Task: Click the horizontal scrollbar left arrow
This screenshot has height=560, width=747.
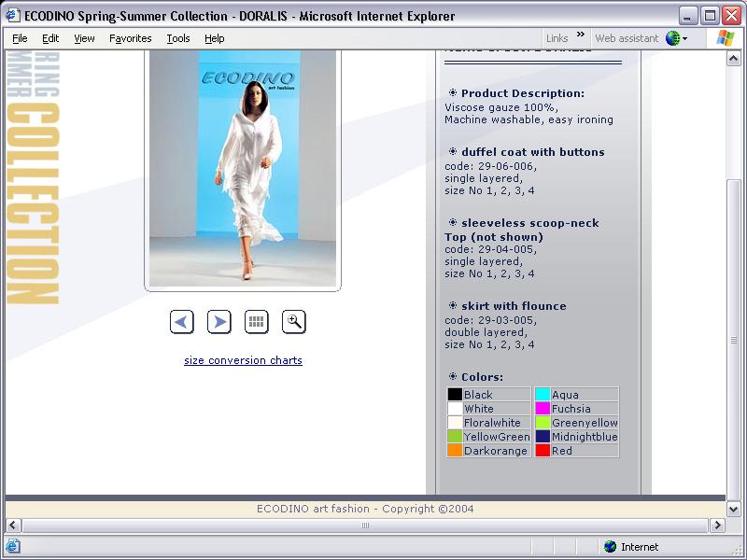Action: tap(13, 525)
